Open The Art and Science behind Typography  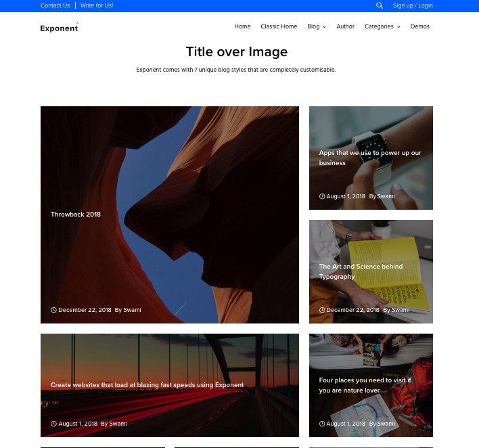coord(361,271)
